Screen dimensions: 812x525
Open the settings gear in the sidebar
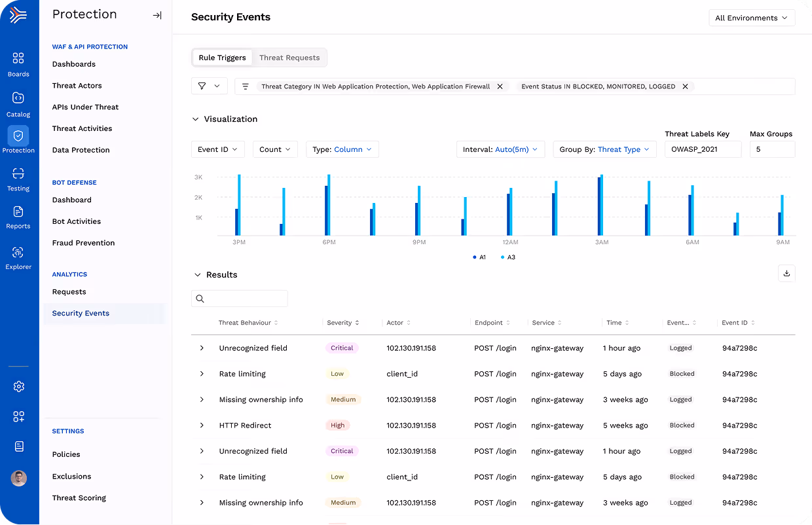[x=18, y=386]
